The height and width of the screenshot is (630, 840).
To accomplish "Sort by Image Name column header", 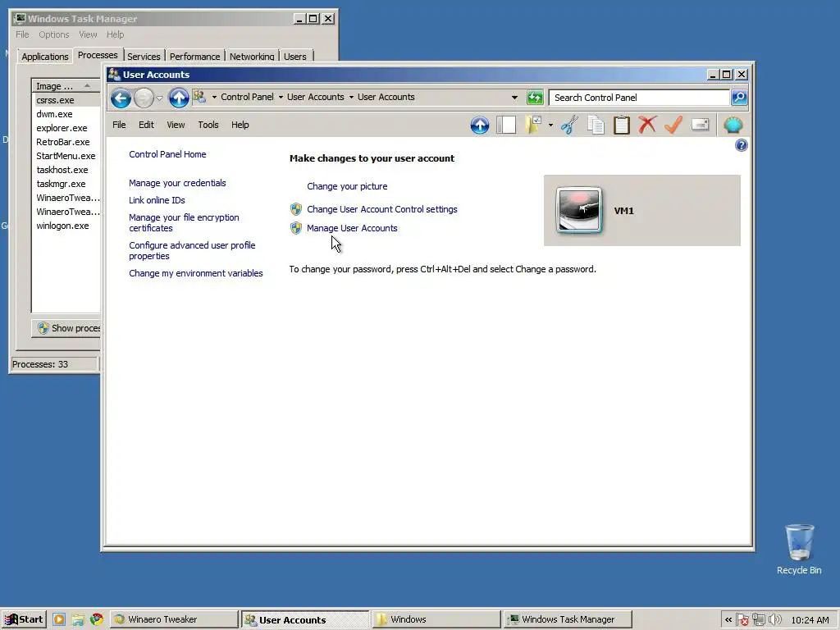I will coord(66,85).
